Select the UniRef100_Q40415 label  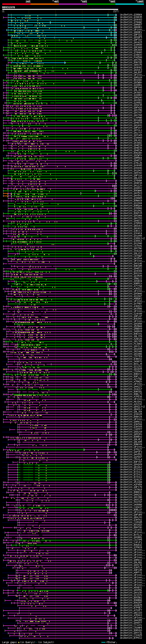131,42
